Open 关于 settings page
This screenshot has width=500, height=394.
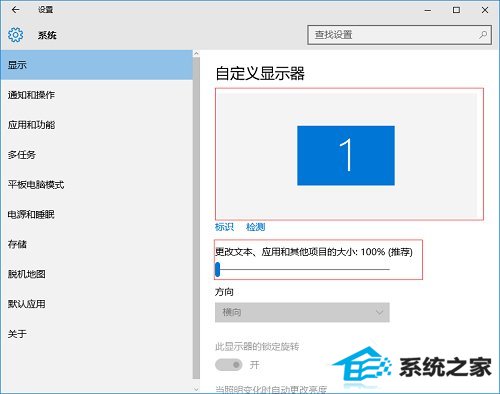(97, 333)
